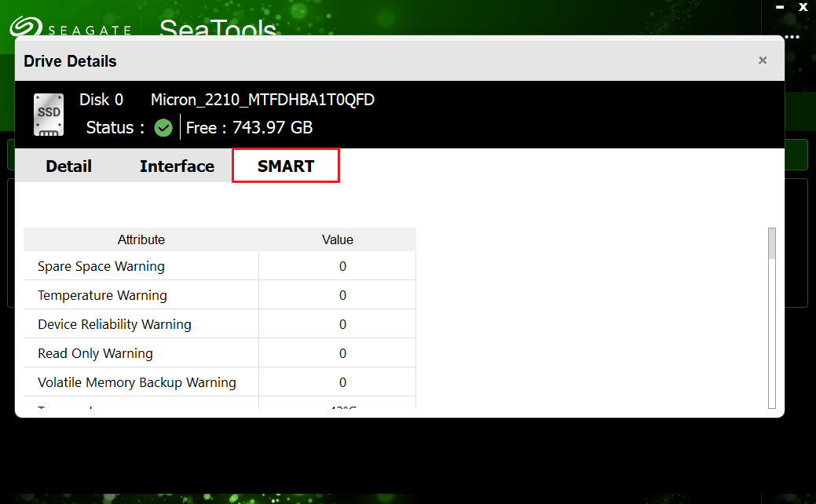Open the SeaTools ellipsis settings menu
Viewport: 816px width, 504px height.
[791, 37]
